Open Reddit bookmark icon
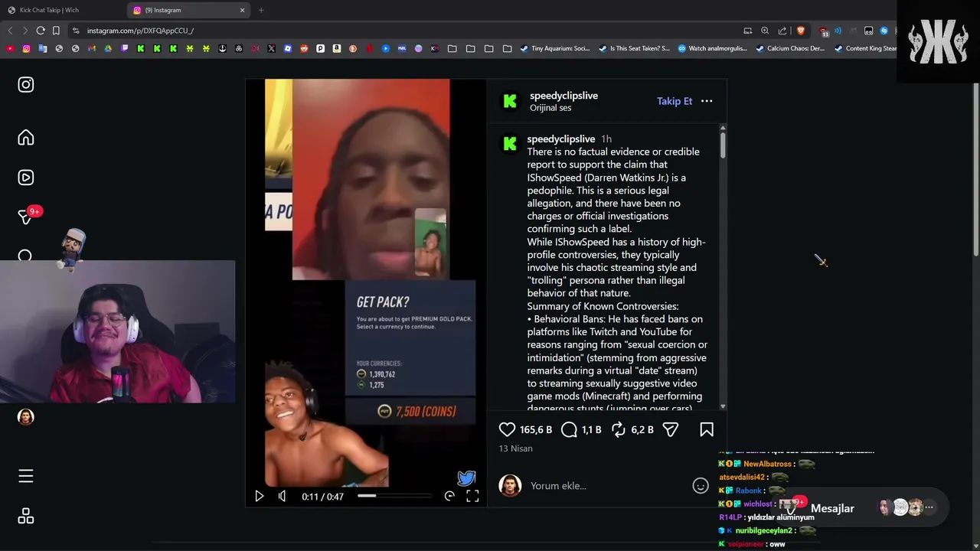The height and width of the screenshot is (551, 980). pos(304,48)
